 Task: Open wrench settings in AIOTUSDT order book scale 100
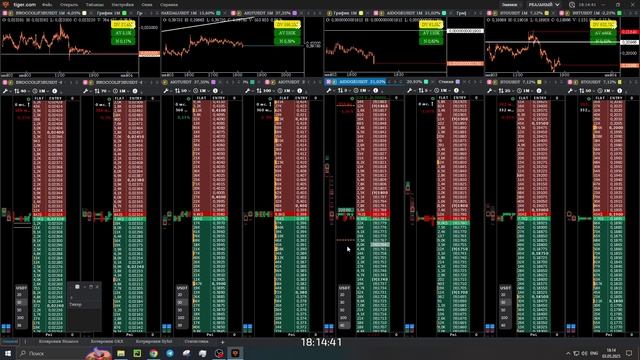coord(248,91)
